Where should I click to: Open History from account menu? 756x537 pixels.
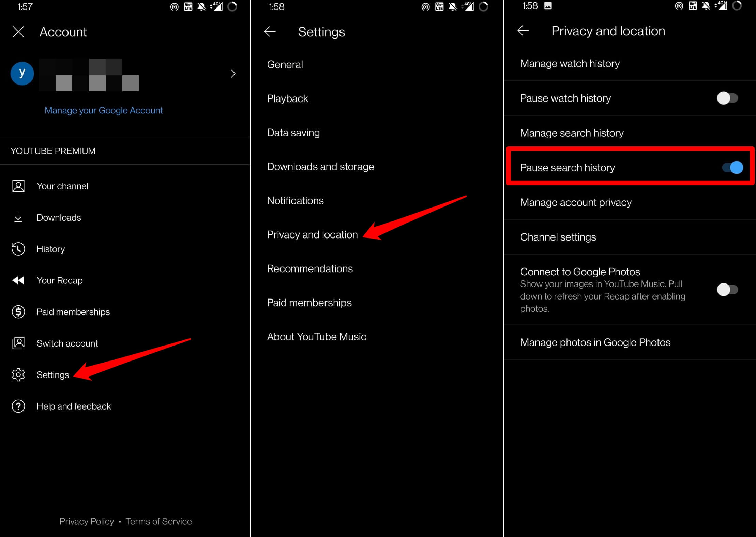(x=50, y=249)
